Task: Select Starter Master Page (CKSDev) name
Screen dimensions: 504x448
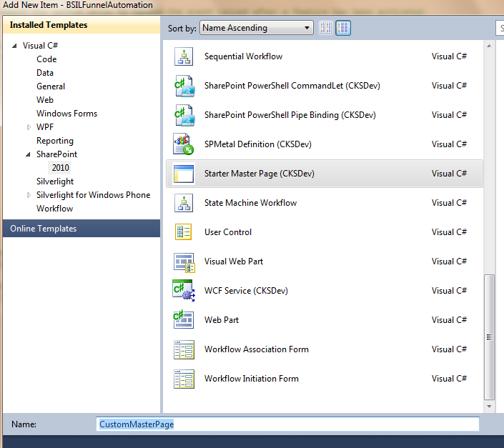Action: pyautogui.click(x=260, y=174)
